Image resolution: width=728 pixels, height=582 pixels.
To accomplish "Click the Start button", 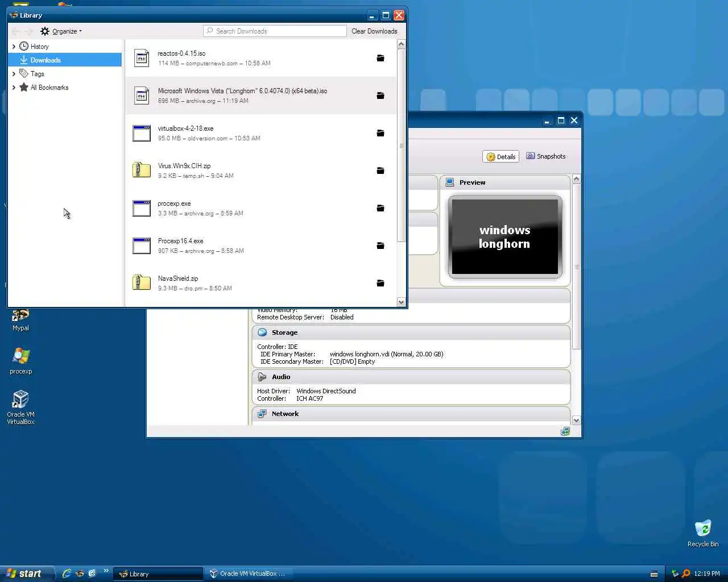I will pos(27,573).
